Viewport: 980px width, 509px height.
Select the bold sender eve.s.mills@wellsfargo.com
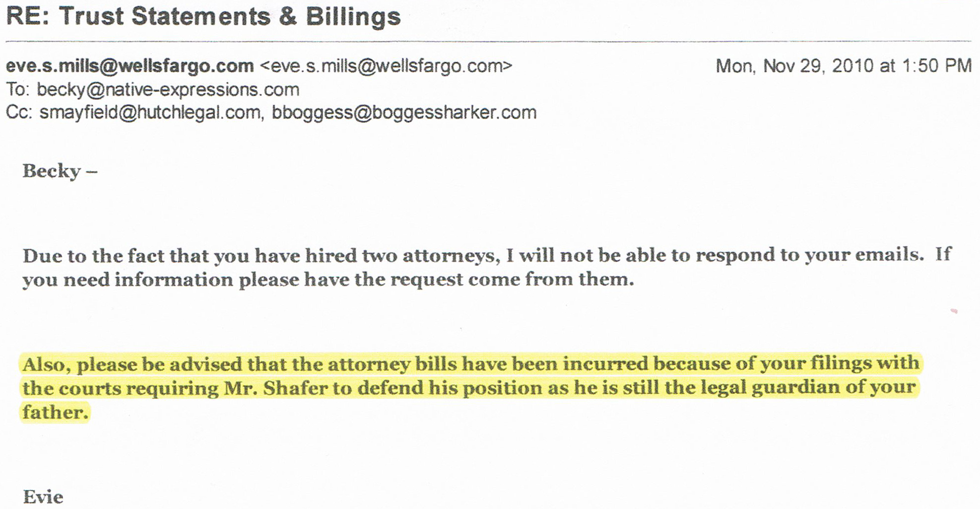130,66
